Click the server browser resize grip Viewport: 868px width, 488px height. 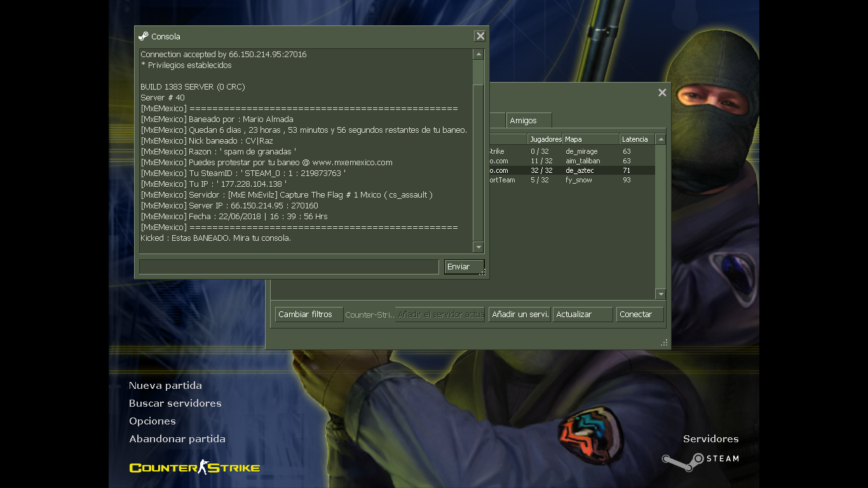(x=664, y=342)
